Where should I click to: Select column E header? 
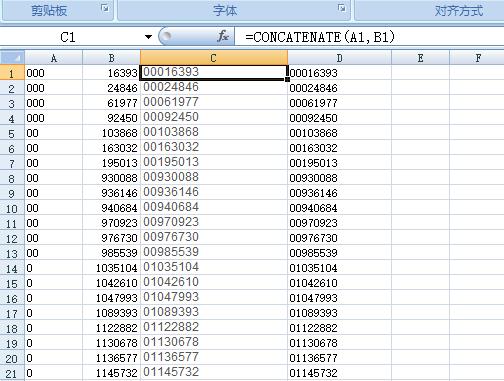tap(420, 58)
